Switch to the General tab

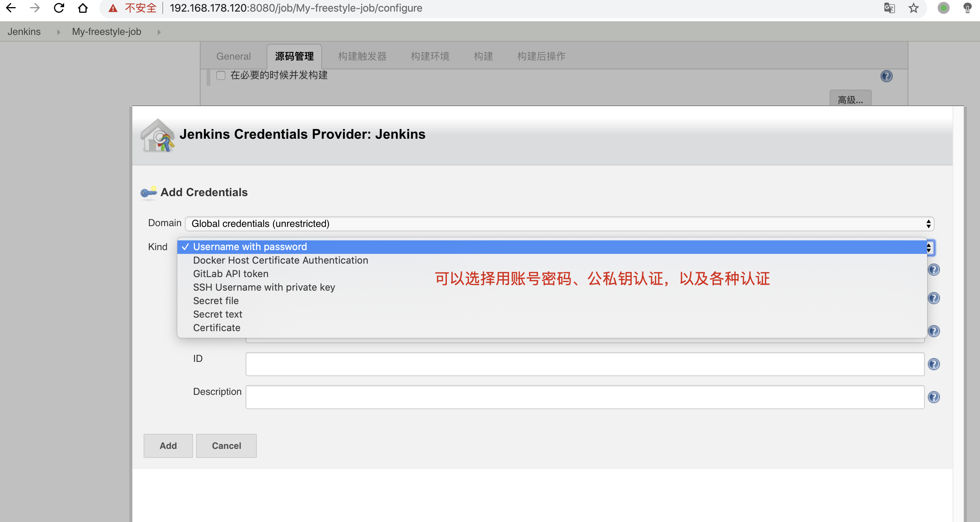coord(234,56)
